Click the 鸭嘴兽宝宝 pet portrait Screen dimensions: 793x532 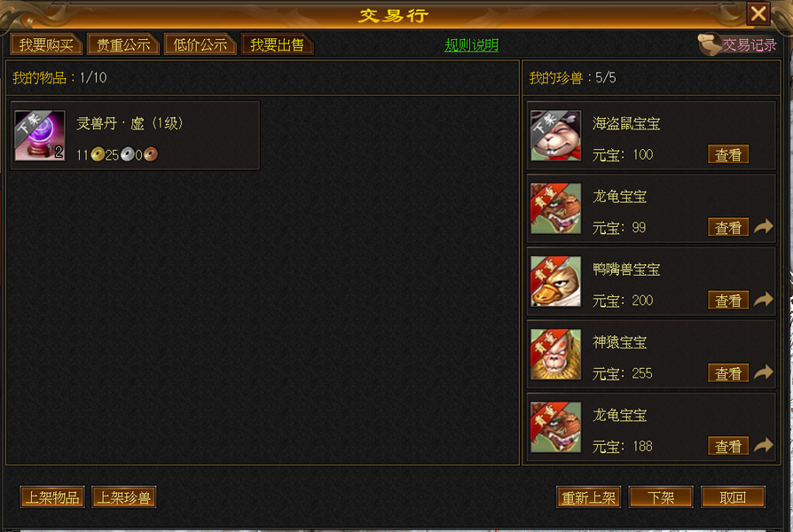coord(555,281)
